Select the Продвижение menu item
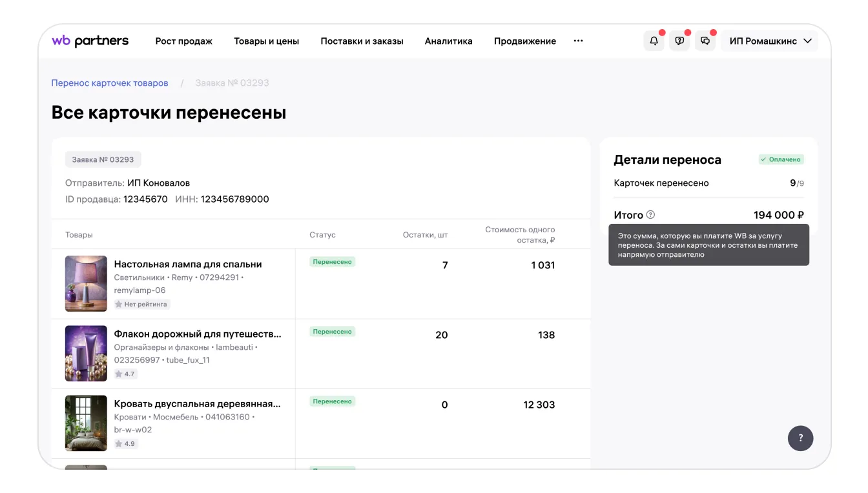Image resolution: width=868 pixels, height=493 pixels. 524,41
